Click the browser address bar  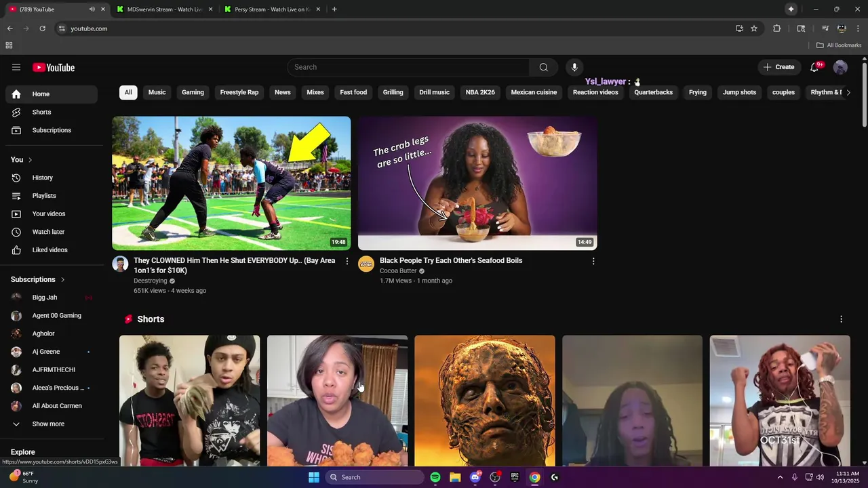pos(393,28)
